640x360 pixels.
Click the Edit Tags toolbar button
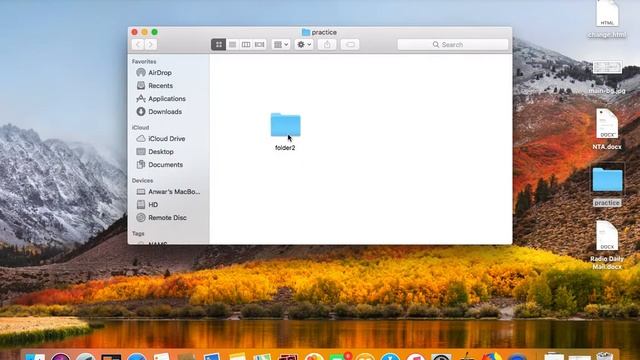350,44
